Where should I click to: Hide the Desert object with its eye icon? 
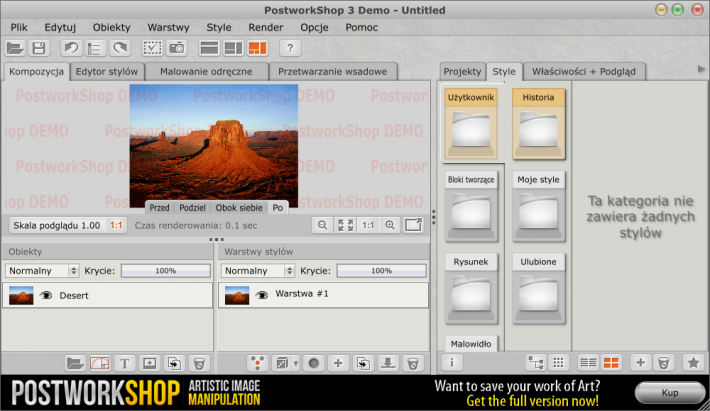pyautogui.click(x=46, y=296)
